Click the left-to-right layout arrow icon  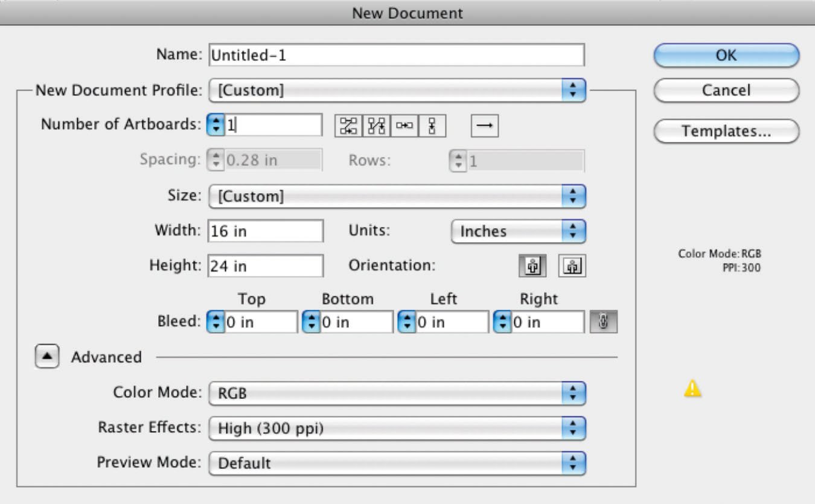[x=484, y=126]
